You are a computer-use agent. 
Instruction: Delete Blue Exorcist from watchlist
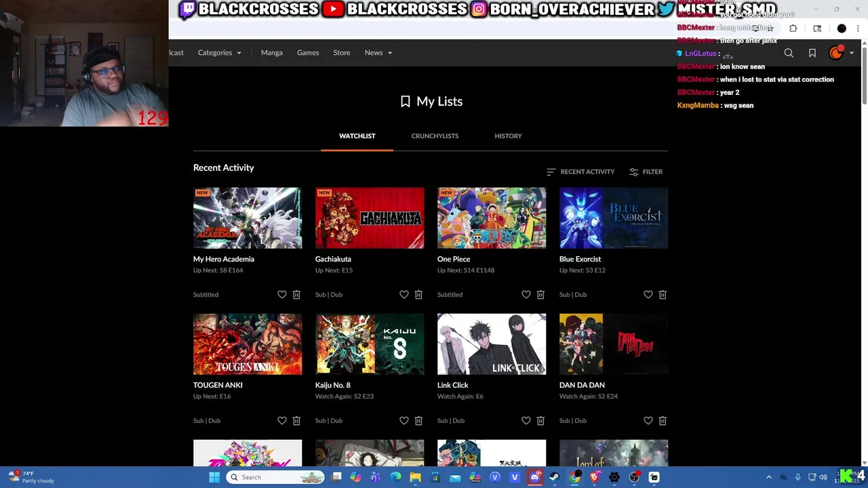coord(663,294)
